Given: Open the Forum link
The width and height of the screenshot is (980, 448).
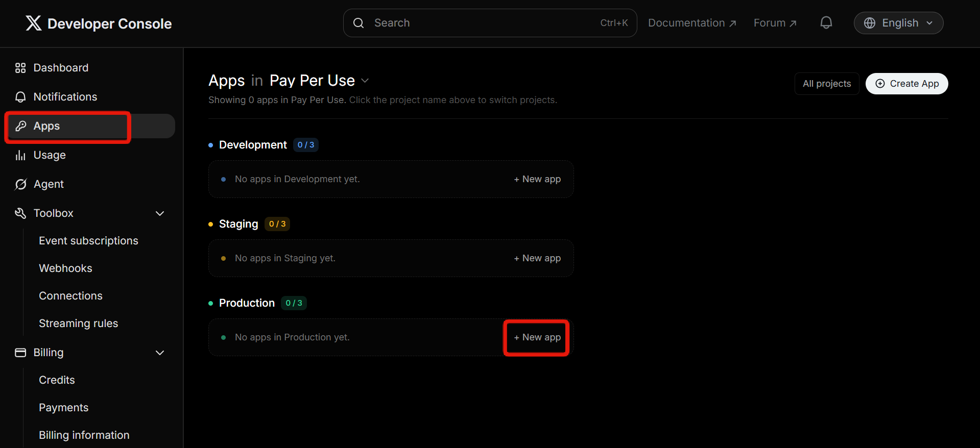Looking at the screenshot, I should [x=775, y=23].
